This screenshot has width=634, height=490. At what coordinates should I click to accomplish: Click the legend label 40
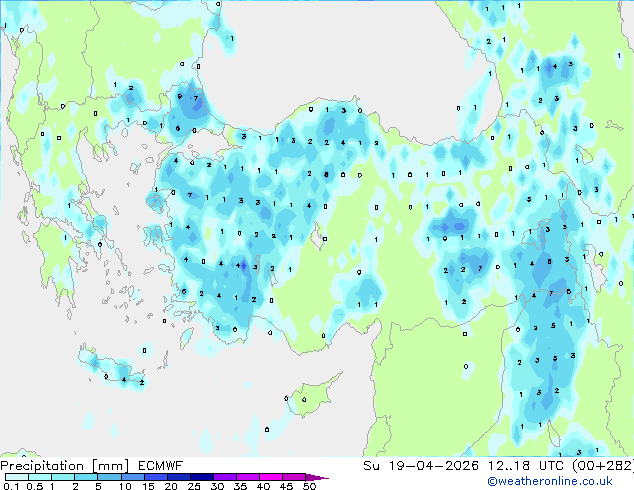[x=263, y=486]
